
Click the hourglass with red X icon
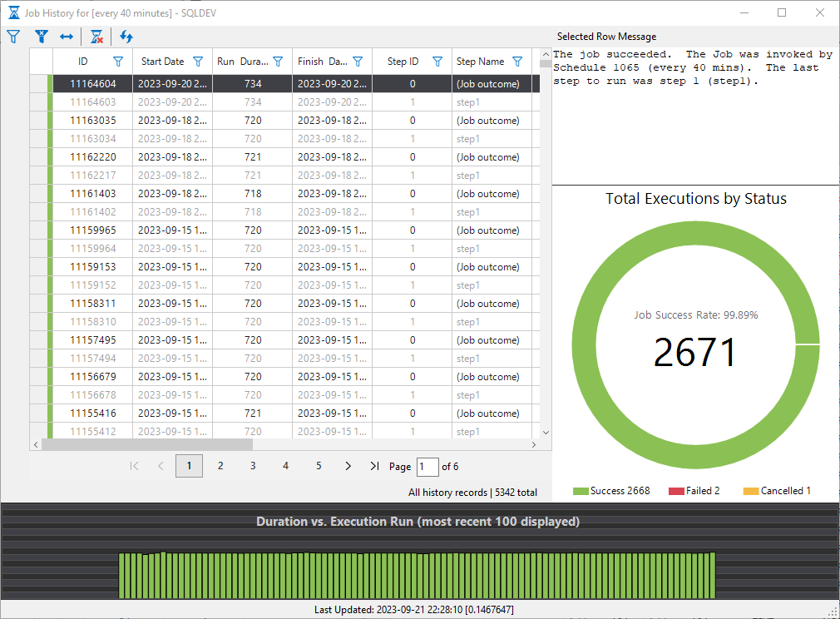pyautogui.click(x=97, y=37)
